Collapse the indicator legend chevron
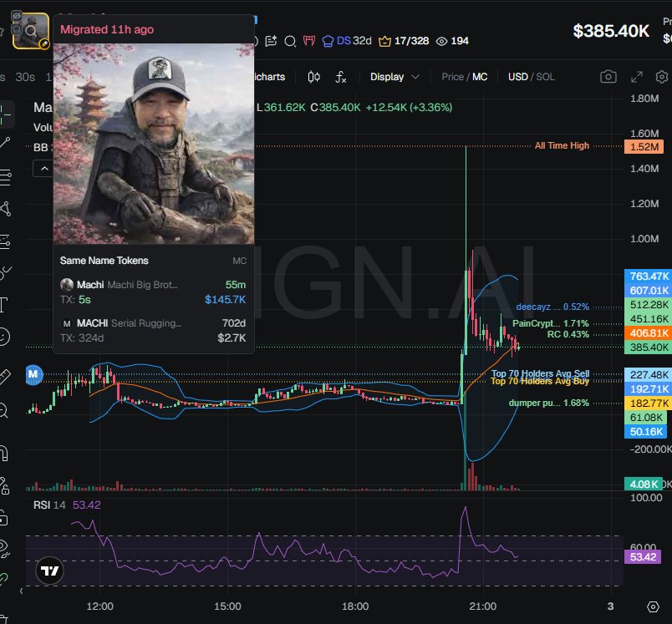672x624 pixels. point(43,168)
